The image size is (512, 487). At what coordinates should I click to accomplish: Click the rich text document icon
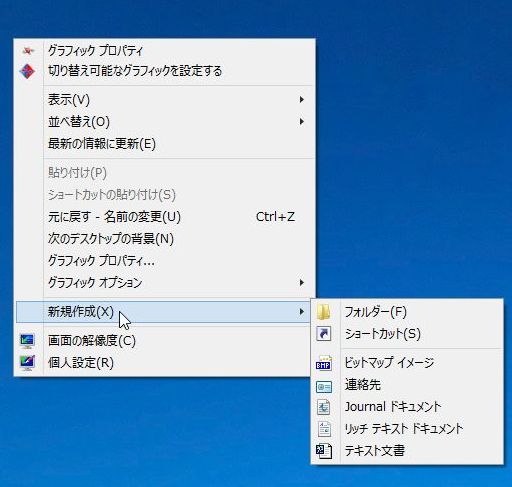tap(324, 429)
